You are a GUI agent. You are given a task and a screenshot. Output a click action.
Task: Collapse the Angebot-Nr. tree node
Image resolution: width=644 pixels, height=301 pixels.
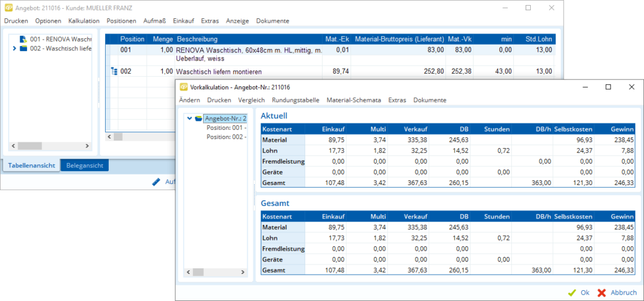tap(189, 118)
